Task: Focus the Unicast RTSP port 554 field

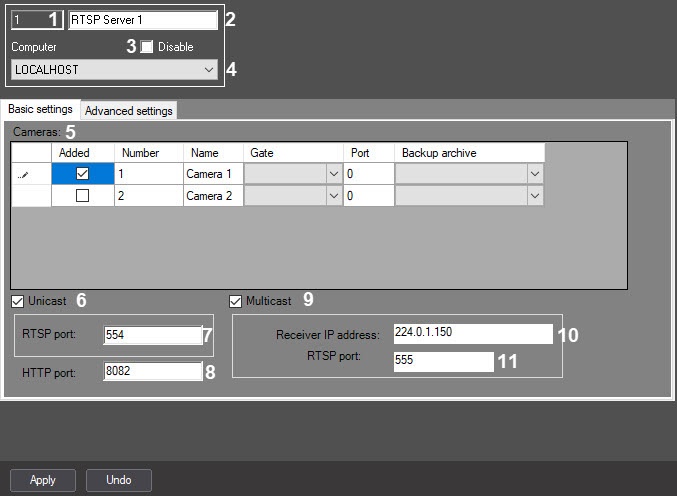Action: (x=152, y=336)
